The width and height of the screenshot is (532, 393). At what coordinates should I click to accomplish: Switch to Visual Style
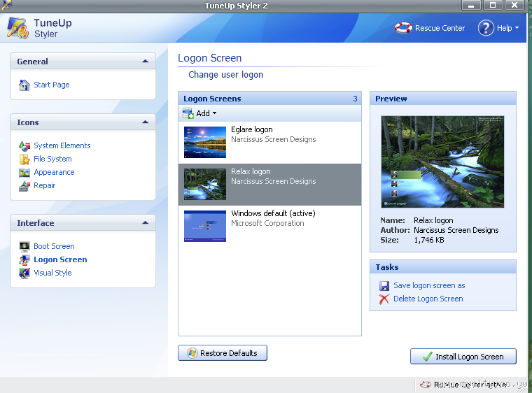click(52, 273)
